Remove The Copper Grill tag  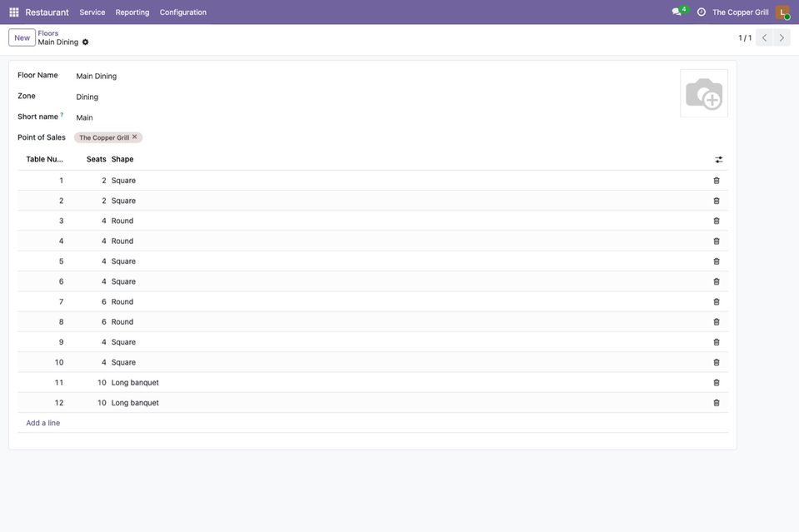tap(134, 137)
